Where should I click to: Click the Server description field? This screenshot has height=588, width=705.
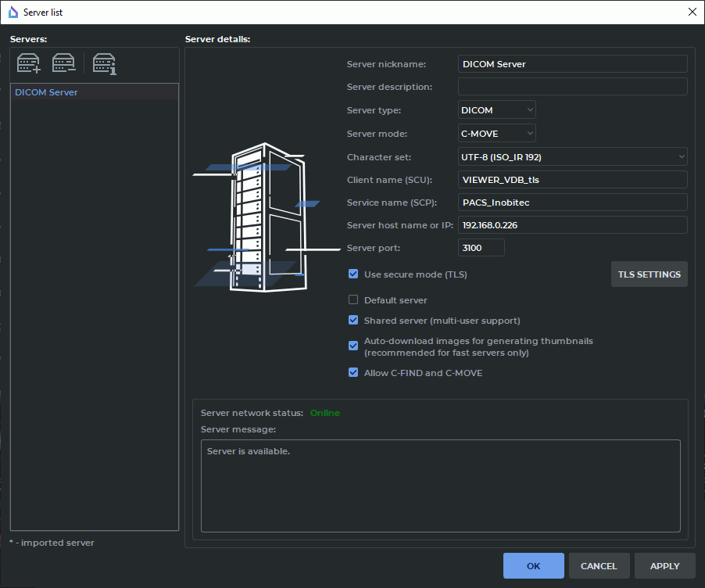572,87
